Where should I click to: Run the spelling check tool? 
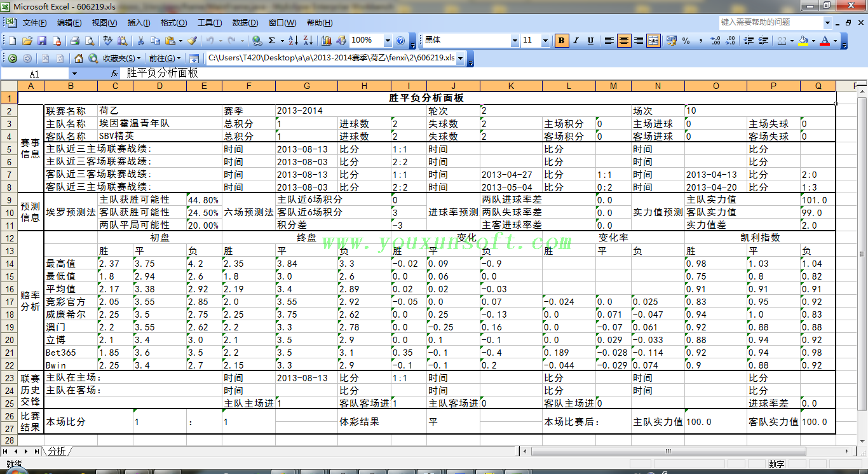[x=107, y=41]
